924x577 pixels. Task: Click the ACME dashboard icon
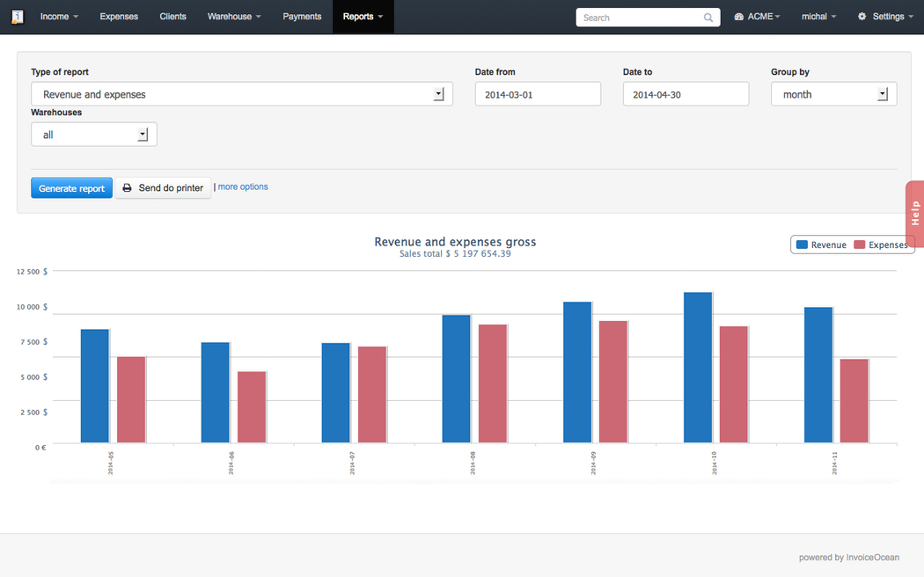coord(739,17)
